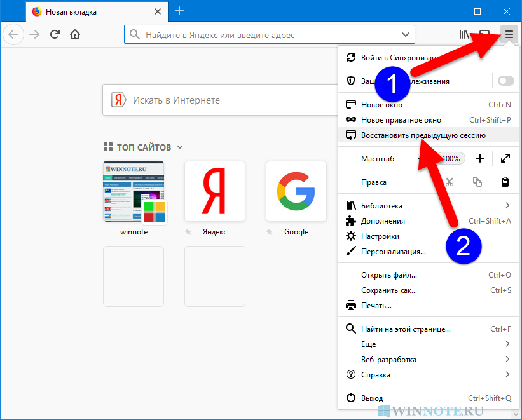Click the Library toolbar icon

[464, 34]
